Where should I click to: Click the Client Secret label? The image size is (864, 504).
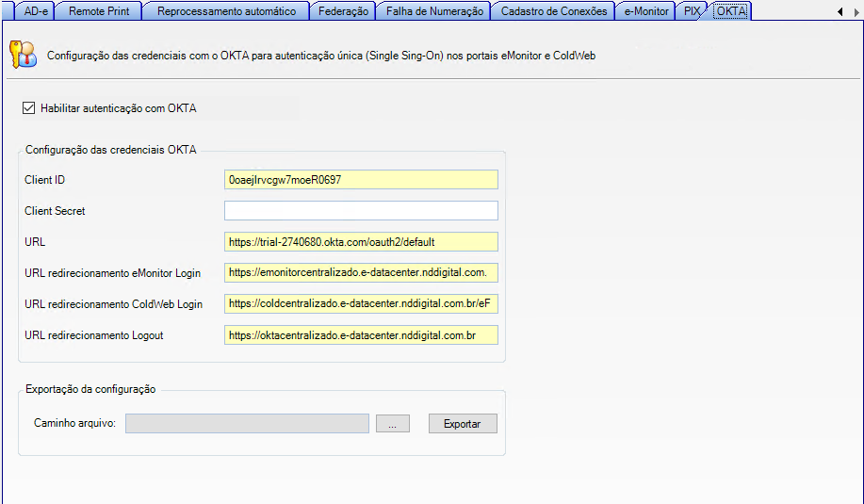55,210
